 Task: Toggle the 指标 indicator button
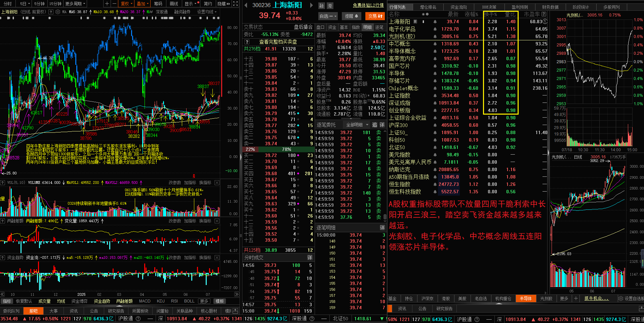7,301
